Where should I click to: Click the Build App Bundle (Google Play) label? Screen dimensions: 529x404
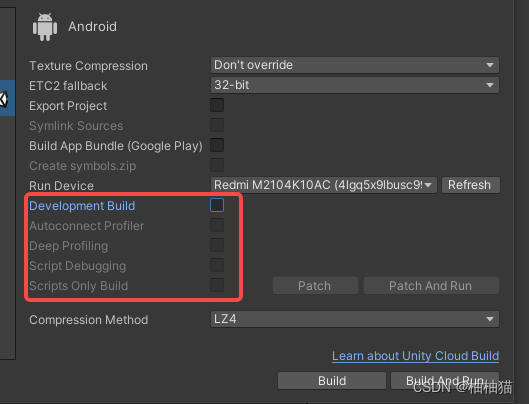click(116, 146)
